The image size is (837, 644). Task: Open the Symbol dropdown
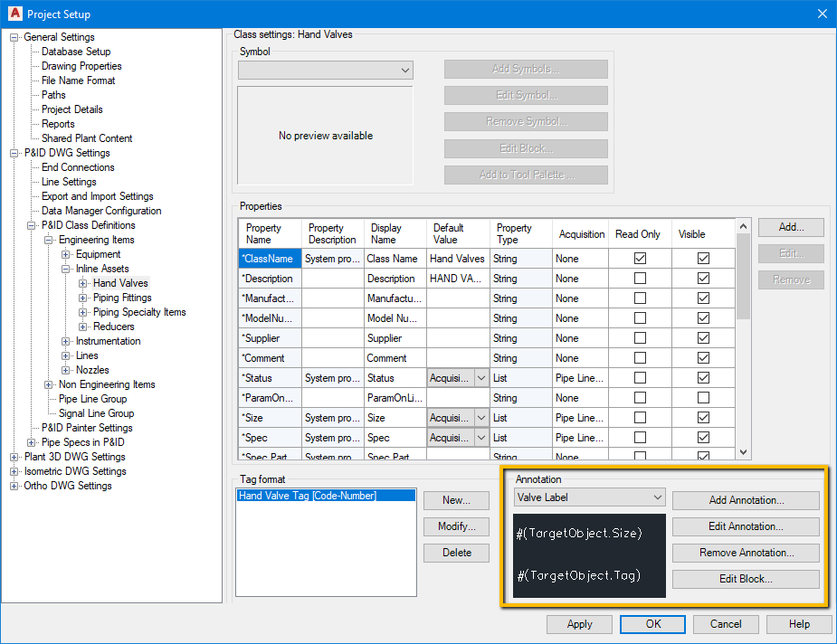[x=404, y=69]
